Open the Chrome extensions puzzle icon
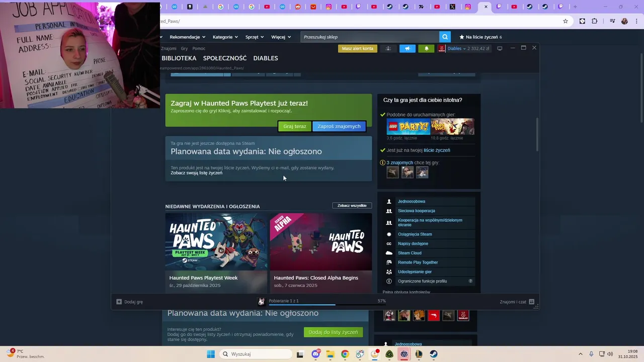This screenshot has height=362, width=644. pos(595,21)
